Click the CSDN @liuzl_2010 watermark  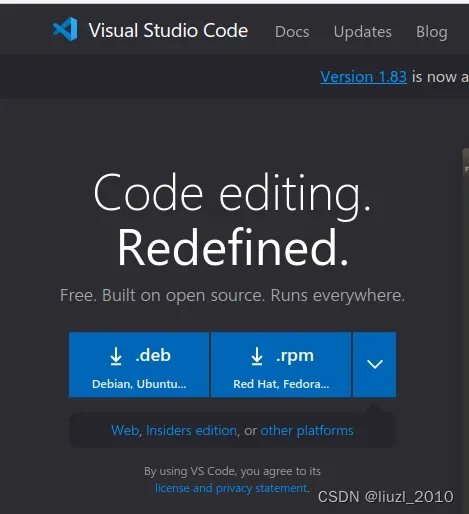(x=386, y=497)
